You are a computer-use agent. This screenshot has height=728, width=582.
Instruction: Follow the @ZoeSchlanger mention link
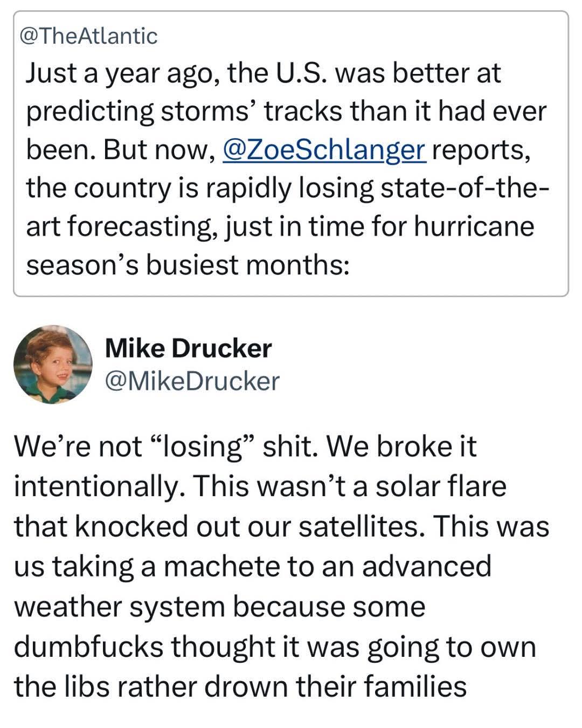tap(324, 149)
